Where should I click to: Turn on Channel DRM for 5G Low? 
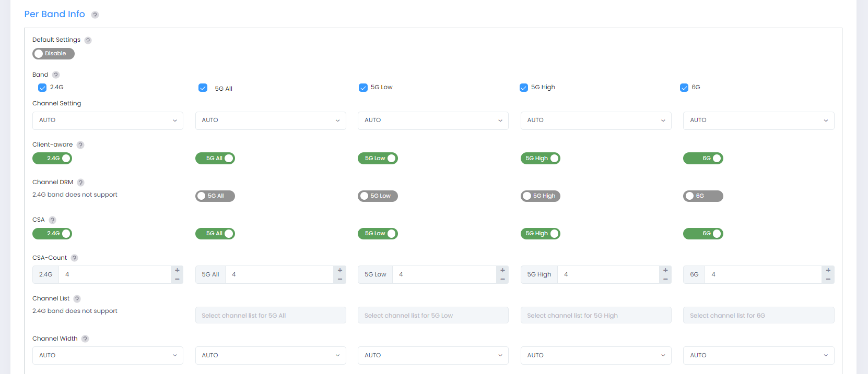[377, 196]
